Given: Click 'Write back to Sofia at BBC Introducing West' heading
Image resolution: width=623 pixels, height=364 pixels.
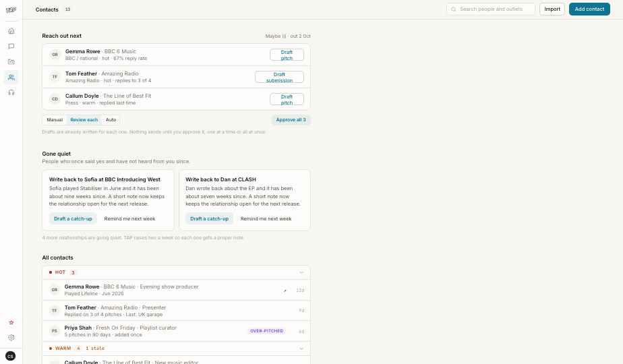Looking at the screenshot, I should pos(105,179).
